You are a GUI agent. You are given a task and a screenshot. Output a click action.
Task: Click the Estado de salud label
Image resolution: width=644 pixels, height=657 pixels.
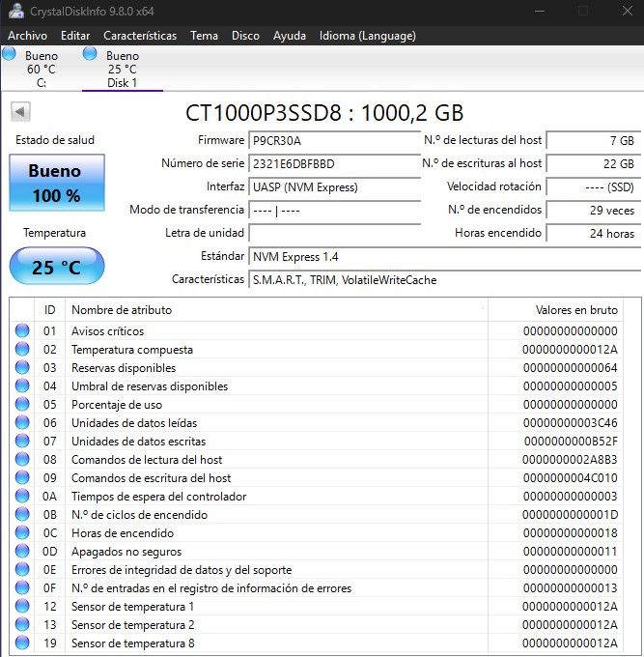[x=55, y=140]
